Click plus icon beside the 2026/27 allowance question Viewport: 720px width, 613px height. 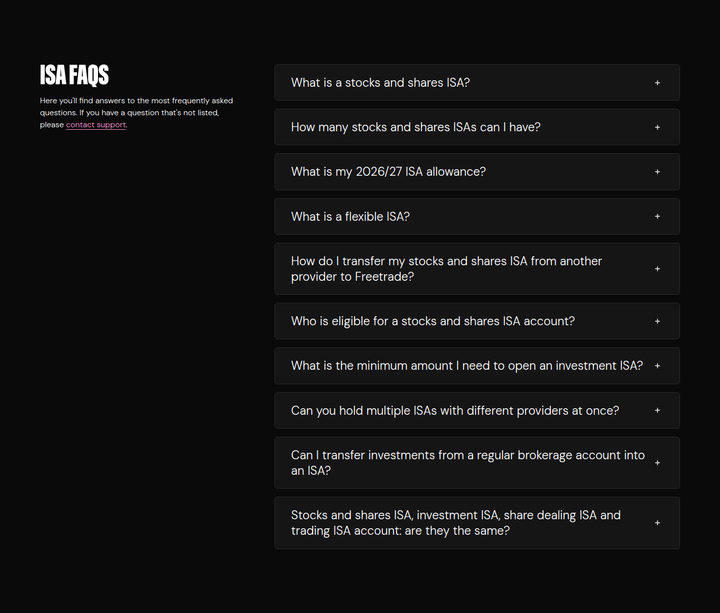[x=657, y=172]
